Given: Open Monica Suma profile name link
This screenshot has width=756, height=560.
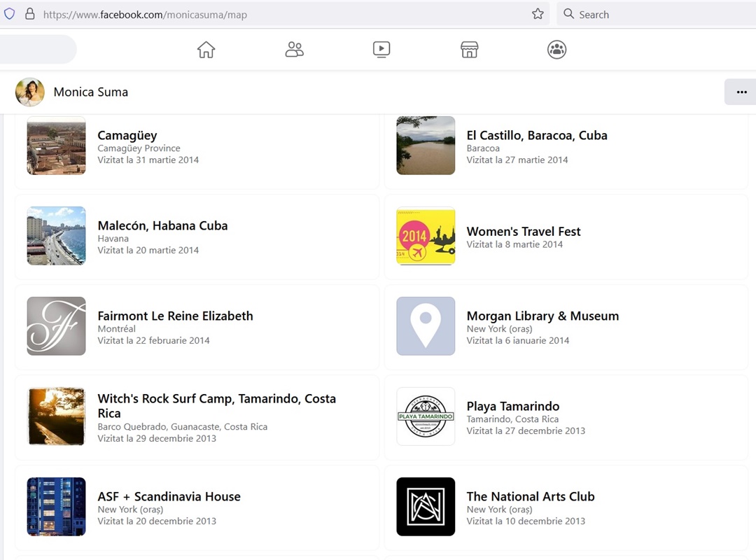Looking at the screenshot, I should coord(90,92).
